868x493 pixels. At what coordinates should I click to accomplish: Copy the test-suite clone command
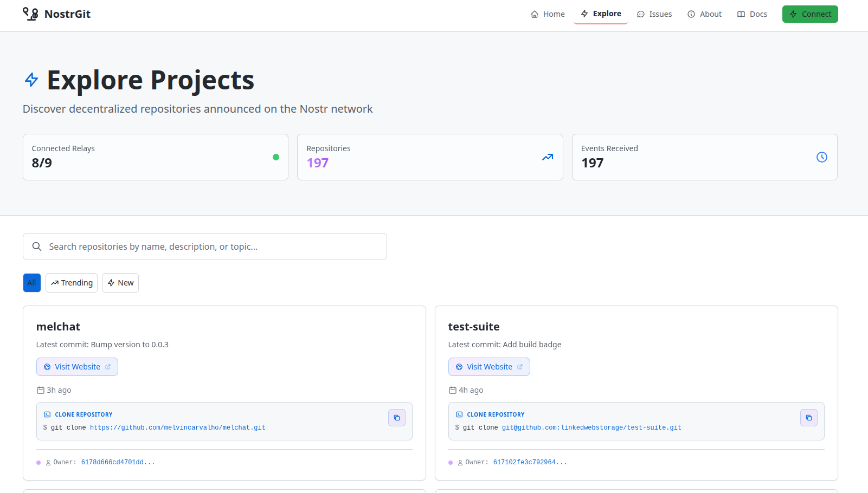(x=808, y=418)
